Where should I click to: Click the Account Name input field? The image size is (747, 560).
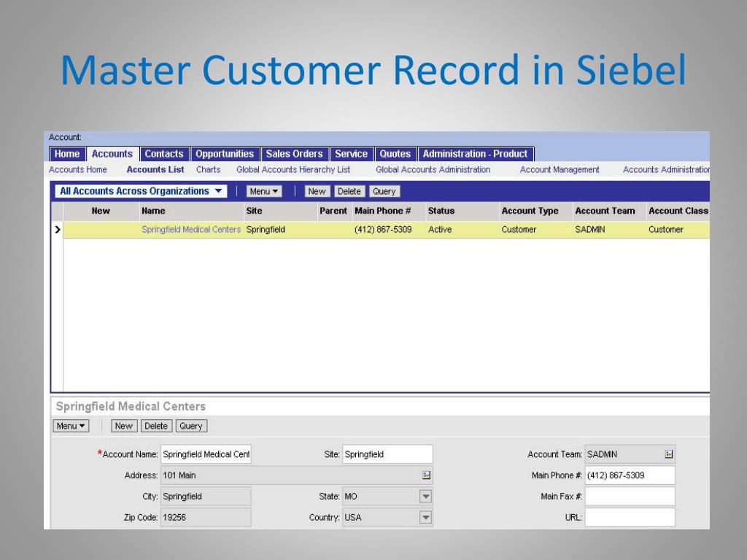pyautogui.click(x=206, y=454)
